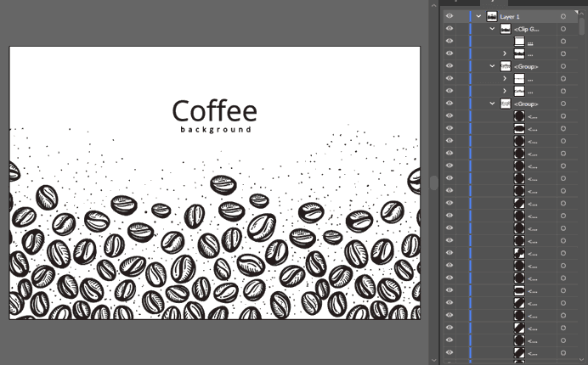Click the canvas vertical scrollbar thumb
The image size is (588, 365).
coord(433,182)
